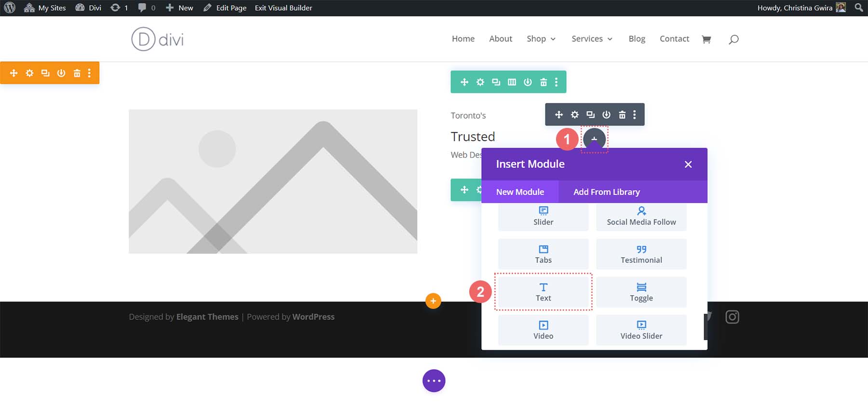
Task: Toggle green row power icon
Action: [528, 82]
